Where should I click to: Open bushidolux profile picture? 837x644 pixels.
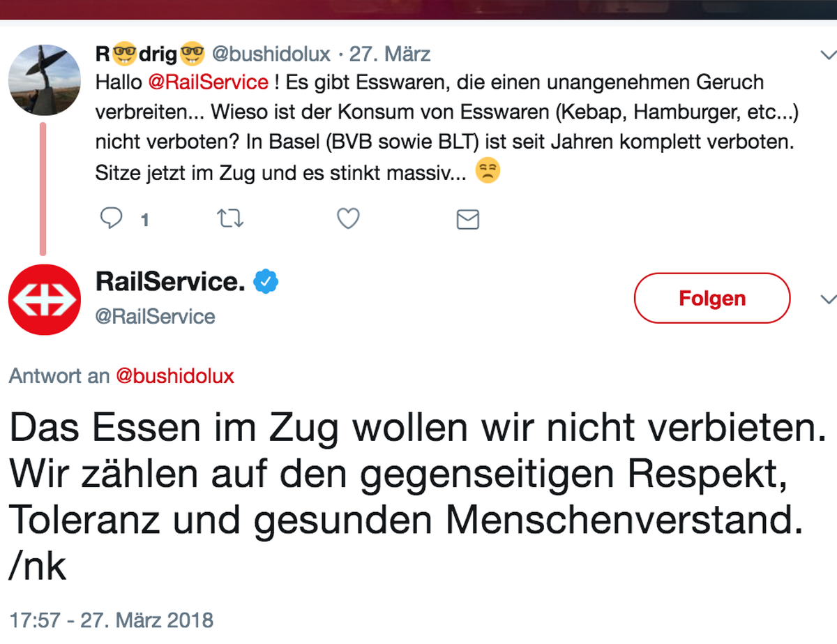coord(45,80)
